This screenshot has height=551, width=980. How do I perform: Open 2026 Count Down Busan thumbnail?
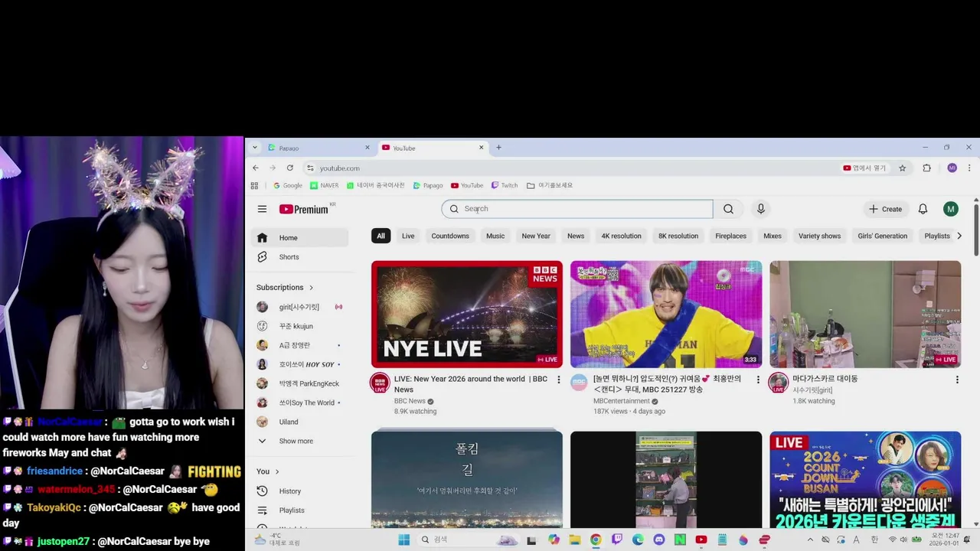pyautogui.click(x=865, y=479)
